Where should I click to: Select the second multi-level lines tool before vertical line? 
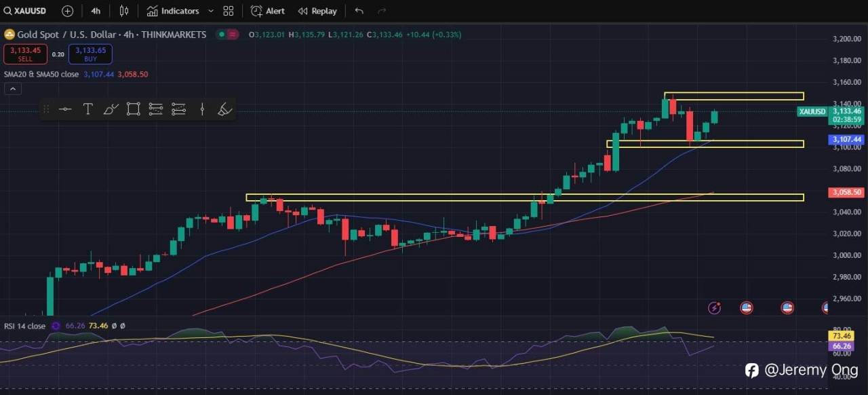(179, 109)
